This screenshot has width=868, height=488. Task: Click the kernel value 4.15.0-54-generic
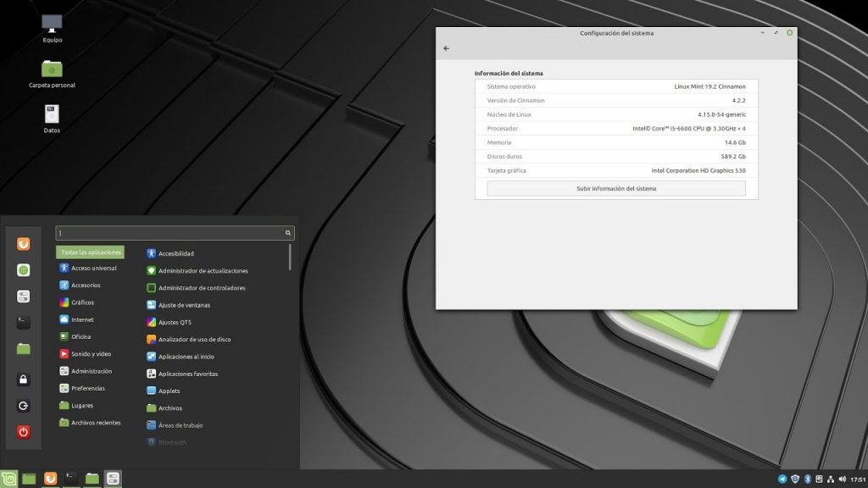click(x=721, y=114)
